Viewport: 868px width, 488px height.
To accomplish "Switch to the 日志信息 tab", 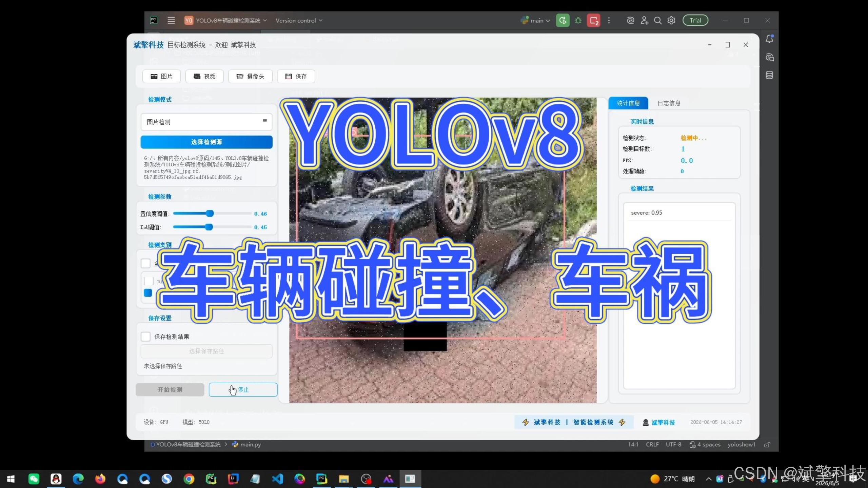I will click(x=669, y=103).
